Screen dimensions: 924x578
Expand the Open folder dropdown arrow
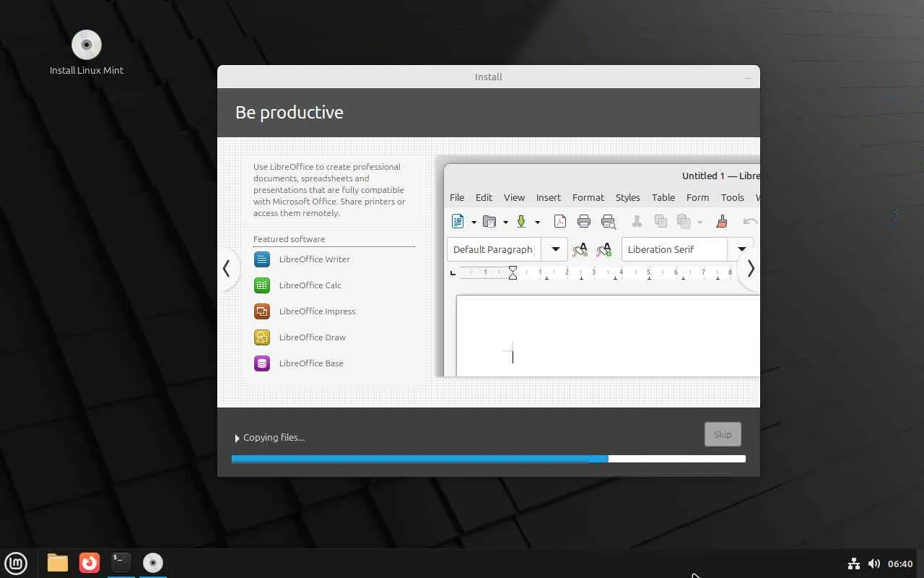(505, 223)
